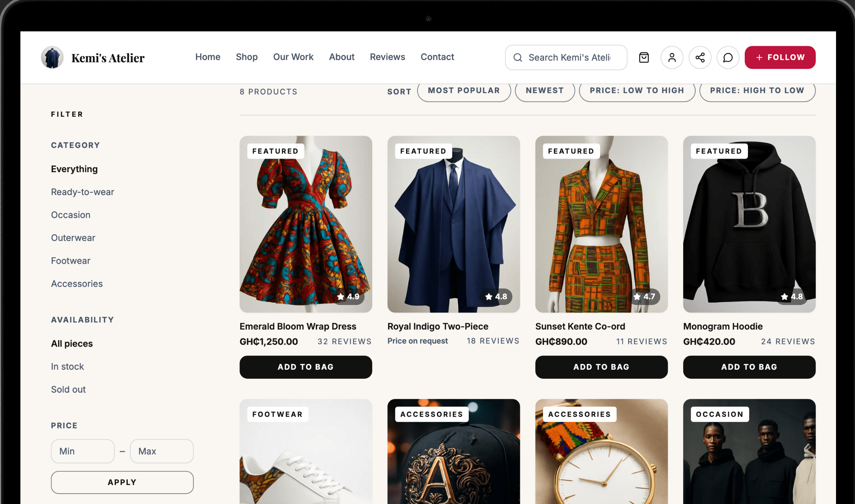
Task: Open the Accessories watch product image
Action: [602, 452]
